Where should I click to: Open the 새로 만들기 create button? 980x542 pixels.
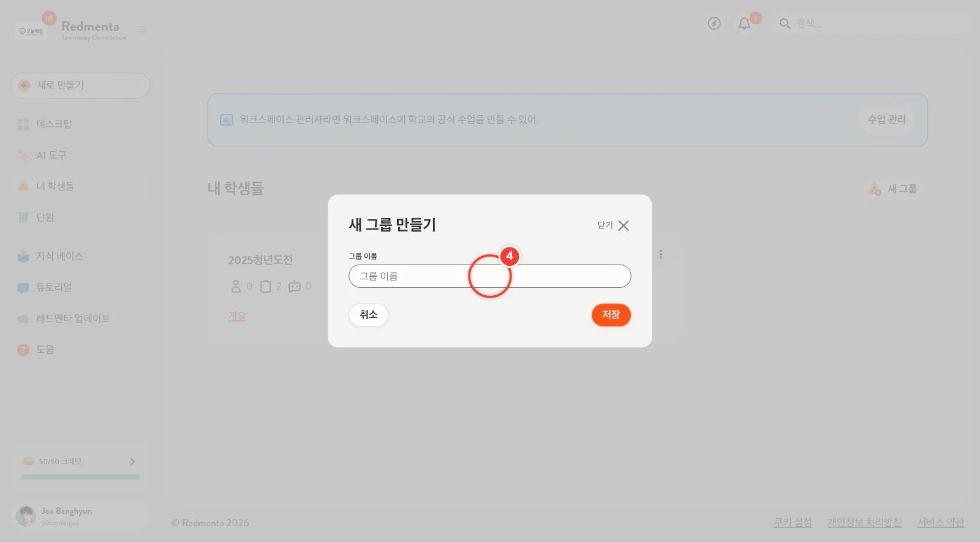[80, 85]
